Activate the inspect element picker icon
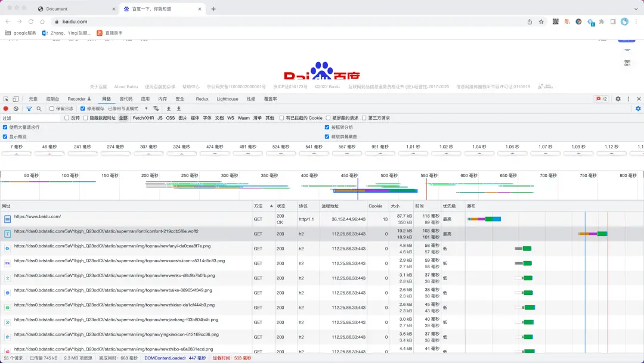This screenshot has width=644, height=363. click(x=6, y=99)
